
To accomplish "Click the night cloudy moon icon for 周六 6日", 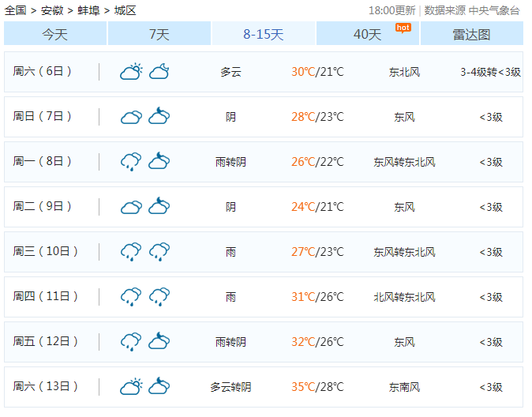I will click(x=159, y=72).
